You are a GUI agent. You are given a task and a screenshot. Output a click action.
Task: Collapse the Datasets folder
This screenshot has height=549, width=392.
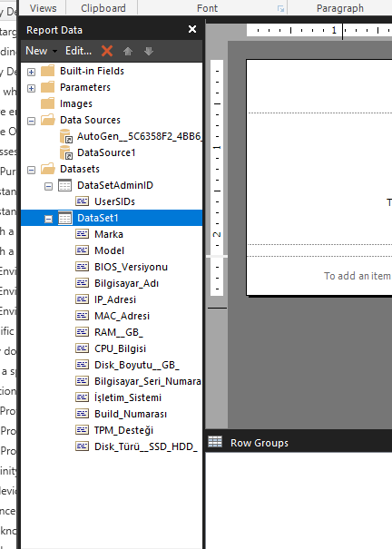coord(31,170)
